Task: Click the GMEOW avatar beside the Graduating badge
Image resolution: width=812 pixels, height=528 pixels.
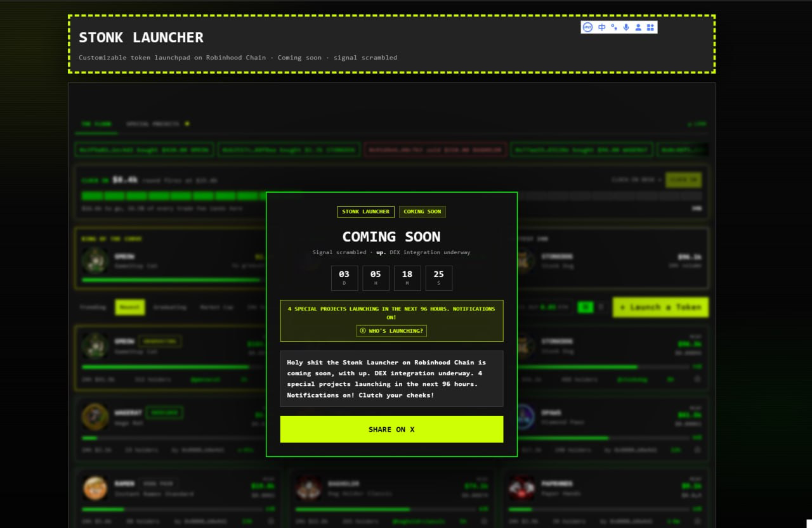Action: point(95,345)
